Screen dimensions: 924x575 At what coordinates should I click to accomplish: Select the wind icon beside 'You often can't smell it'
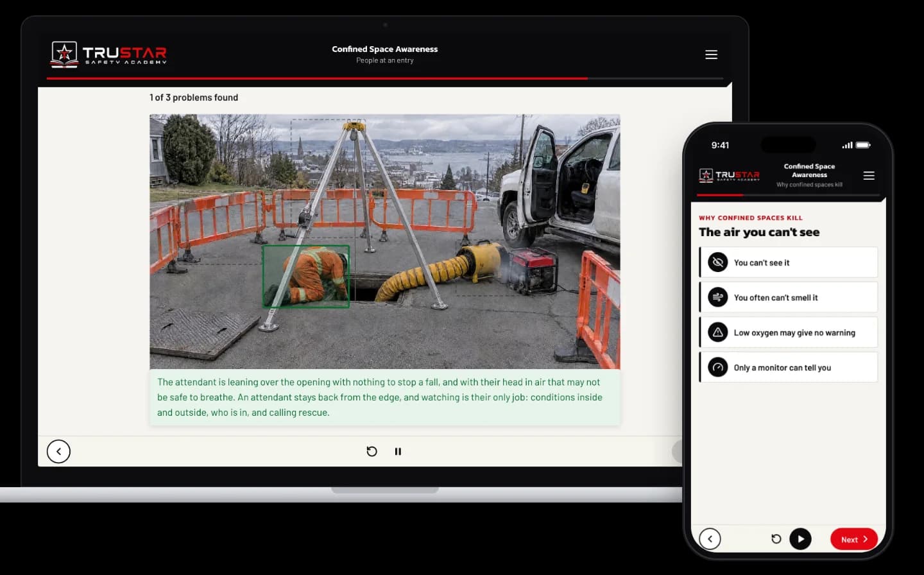[x=718, y=297]
